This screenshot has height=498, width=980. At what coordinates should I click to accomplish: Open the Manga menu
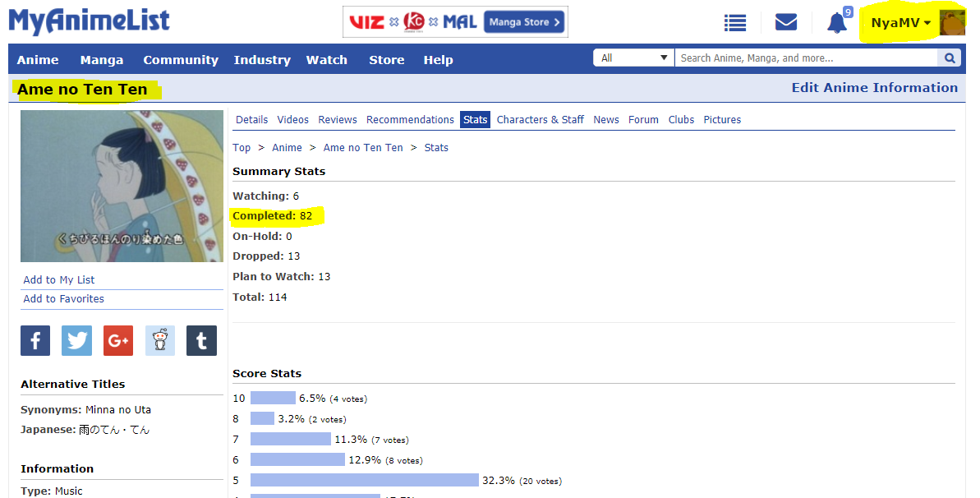click(x=102, y=60)
